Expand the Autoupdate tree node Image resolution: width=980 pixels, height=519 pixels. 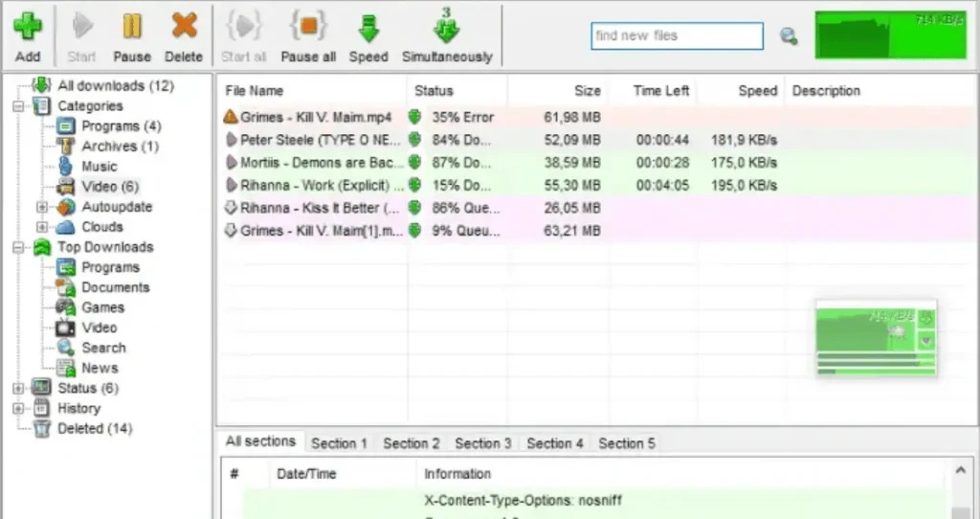pyautogui.click(x=42, y=207)
